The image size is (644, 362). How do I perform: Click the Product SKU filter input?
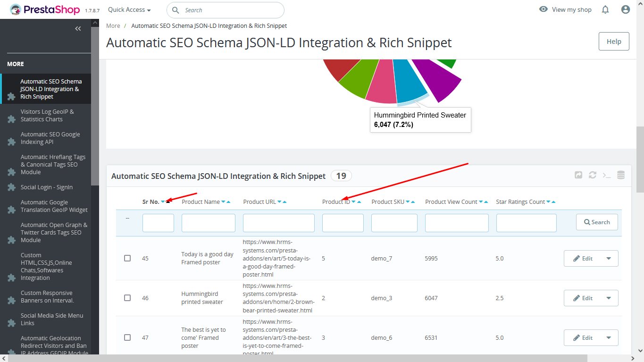coord(394,223)
